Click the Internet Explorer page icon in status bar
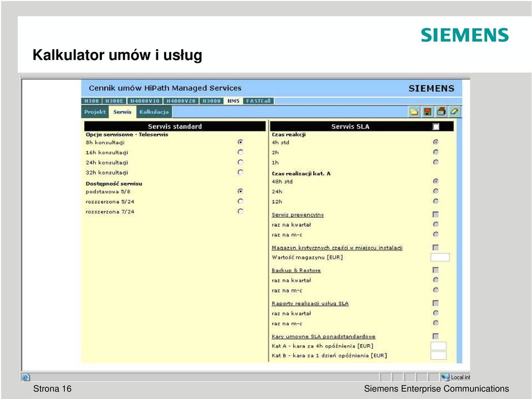This screenshot has width=532, height=399. 26,377
